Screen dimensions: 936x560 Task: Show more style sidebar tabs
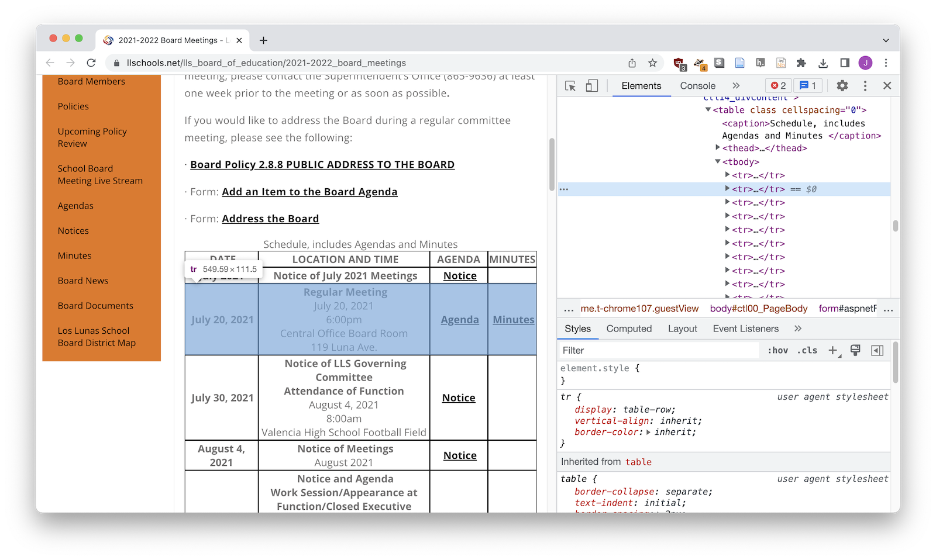[798, 329]
